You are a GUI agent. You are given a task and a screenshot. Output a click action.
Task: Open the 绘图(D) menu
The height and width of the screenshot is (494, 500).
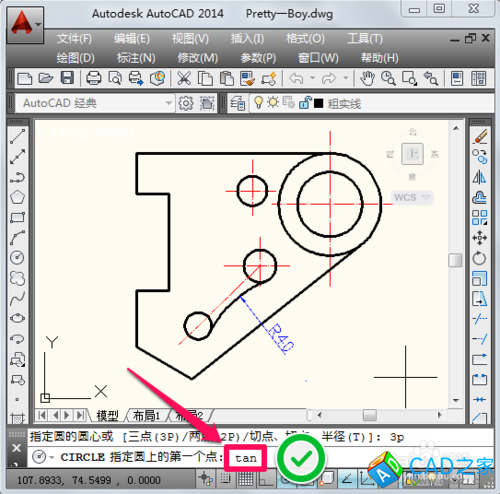(76, 58)
